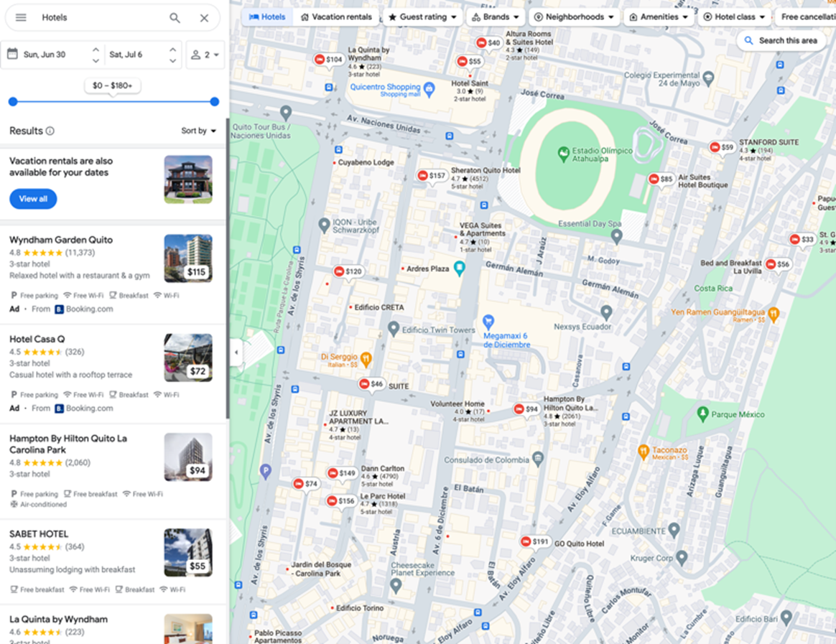This screenshot has height=644, width=836.
Task: Expand the Amenities filter dropdown
Action: tap(658, 17)
